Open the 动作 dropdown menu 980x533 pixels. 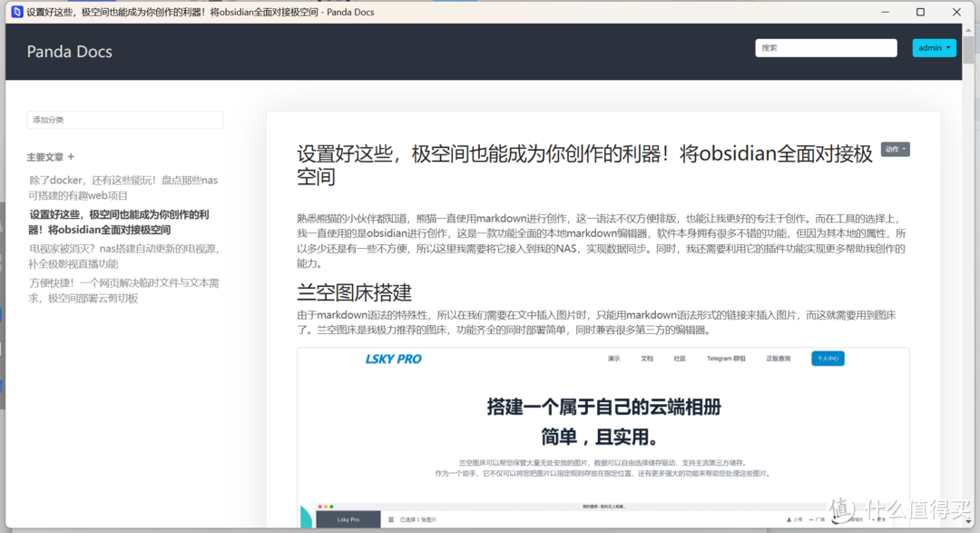point(896,148)
